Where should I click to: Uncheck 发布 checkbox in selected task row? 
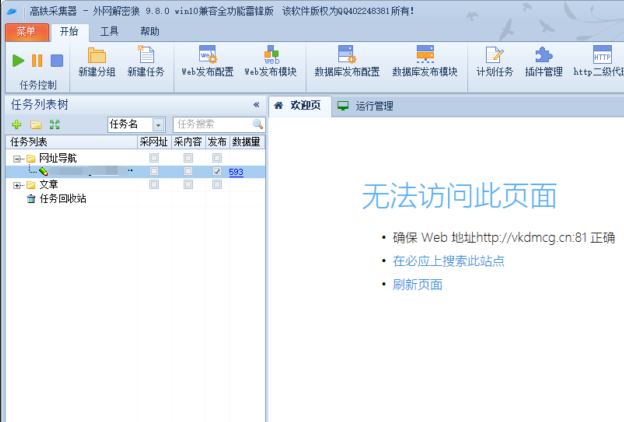click(x=217, y=171)
